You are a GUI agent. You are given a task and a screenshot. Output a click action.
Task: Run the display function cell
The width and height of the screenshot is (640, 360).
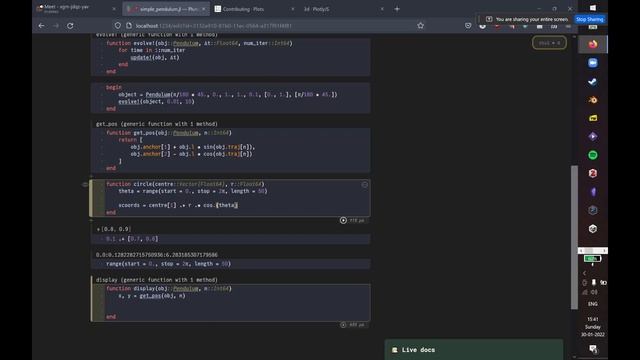click(x=343, y=324)
